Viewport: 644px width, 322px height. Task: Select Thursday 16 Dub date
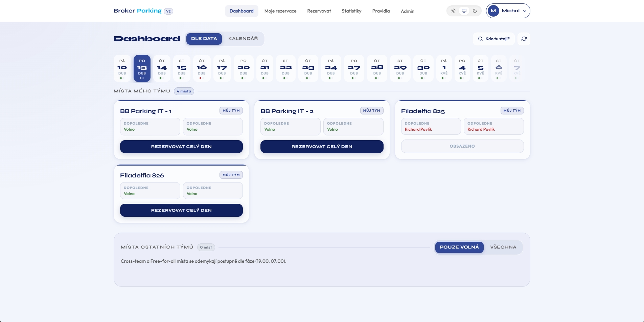(202, 68)
